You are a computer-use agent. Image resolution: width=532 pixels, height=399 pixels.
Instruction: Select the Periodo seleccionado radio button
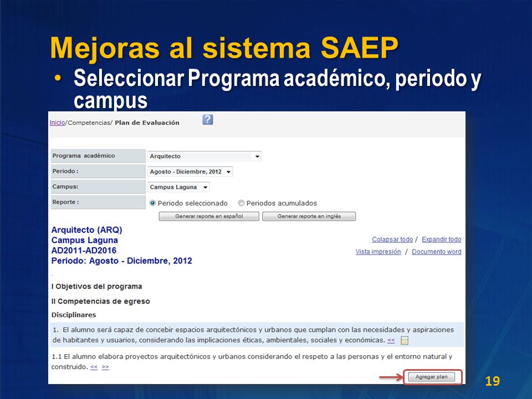[x=153, y=203]
